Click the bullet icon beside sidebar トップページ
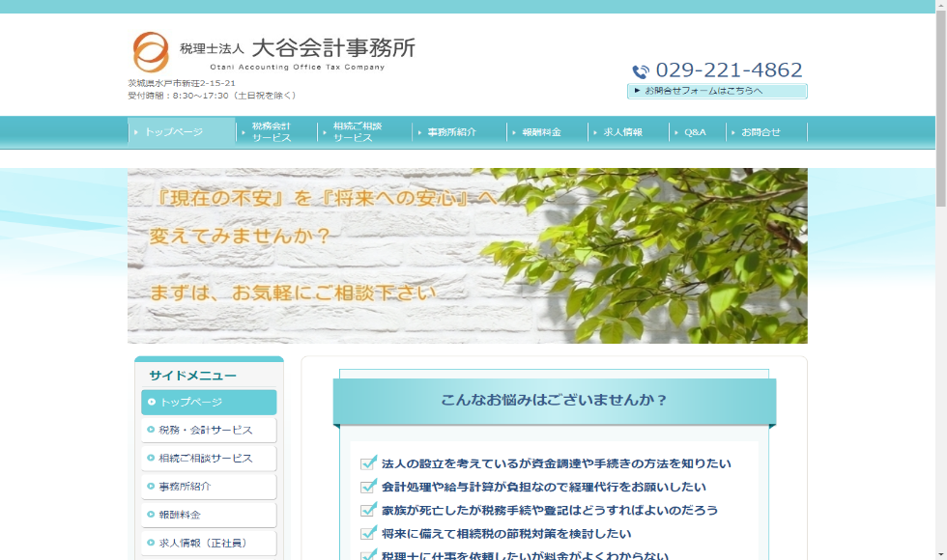 coord(152,403)
